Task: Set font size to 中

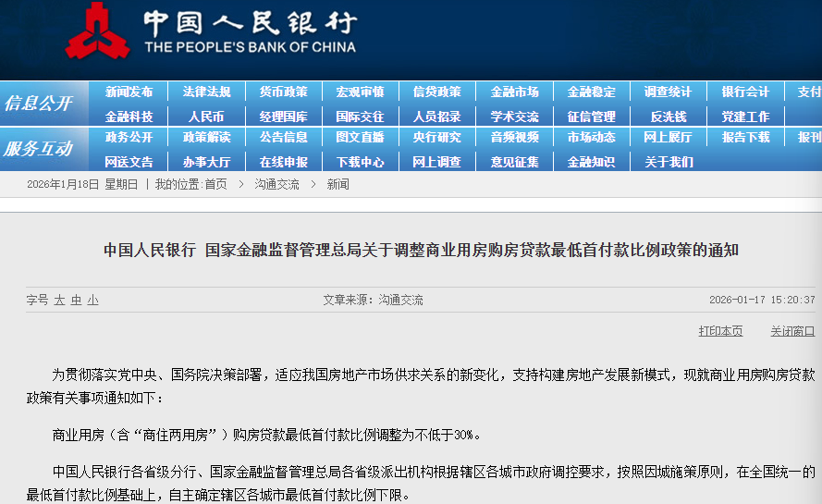Action: pos(76,301)
